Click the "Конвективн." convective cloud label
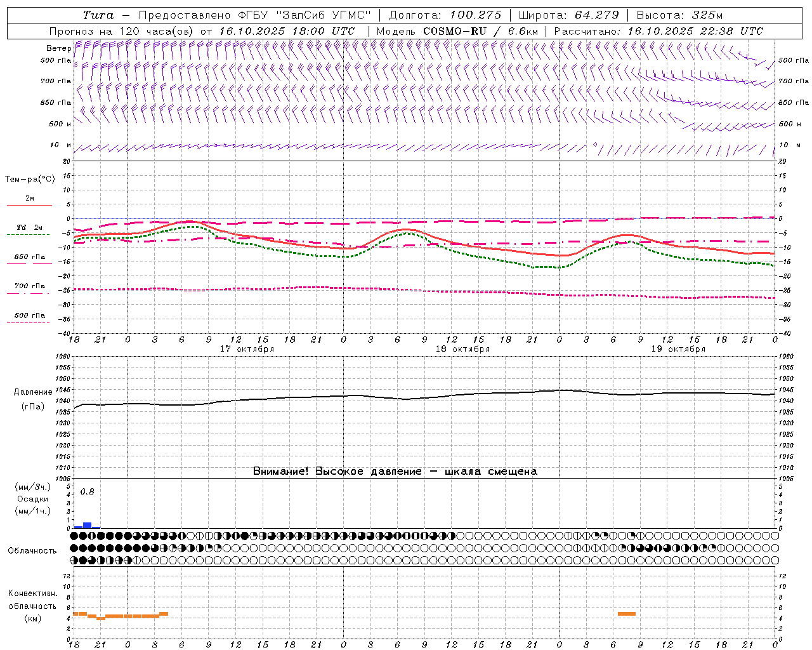Viewport: 812px width, 650px height. [x=32, y=594]
